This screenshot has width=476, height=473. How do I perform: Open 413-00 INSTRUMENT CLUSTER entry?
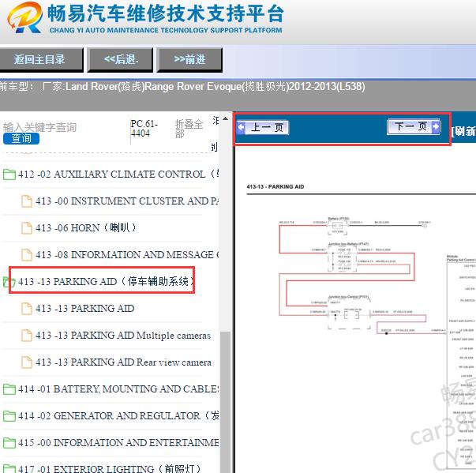point(127,201)
